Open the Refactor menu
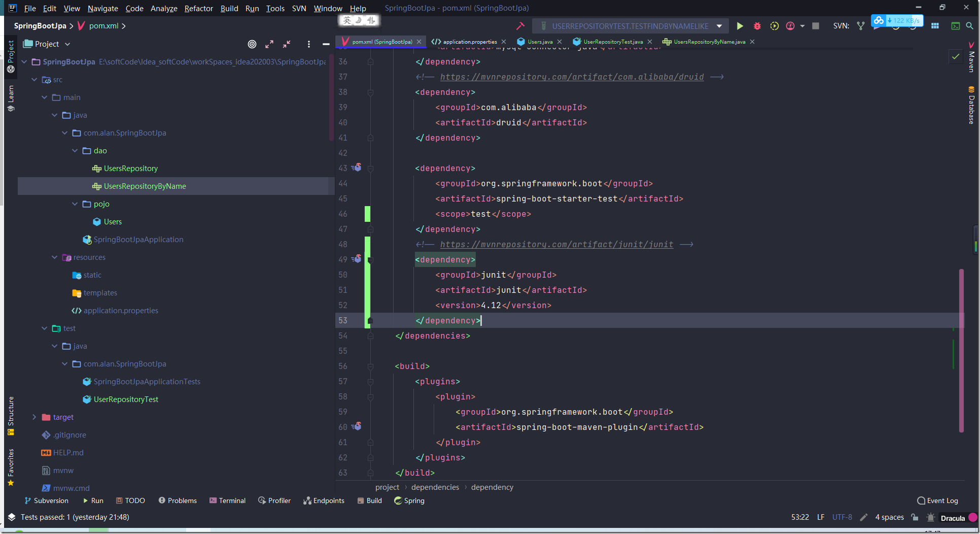Image resolution: width=980 pixels, height=534 pixels. [x=198, y=8]
